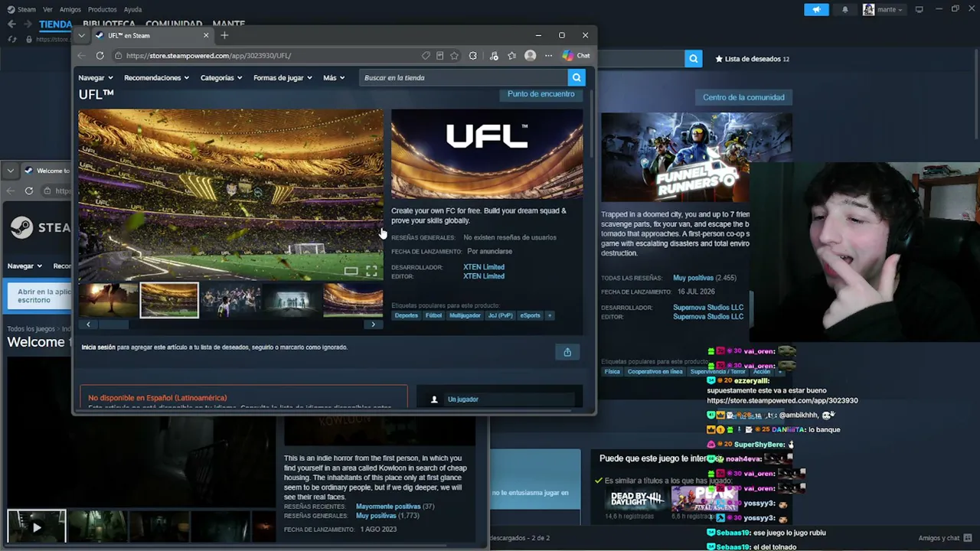The image size is (980, 551).
Task: Open the tab search dropdown in the browser
Action: tap(81, 35)
